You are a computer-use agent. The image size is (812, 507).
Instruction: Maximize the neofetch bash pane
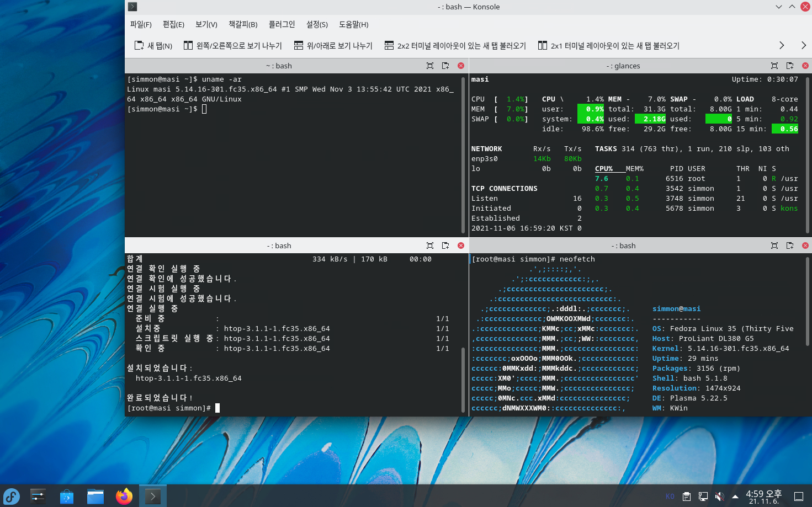(774, 246)
